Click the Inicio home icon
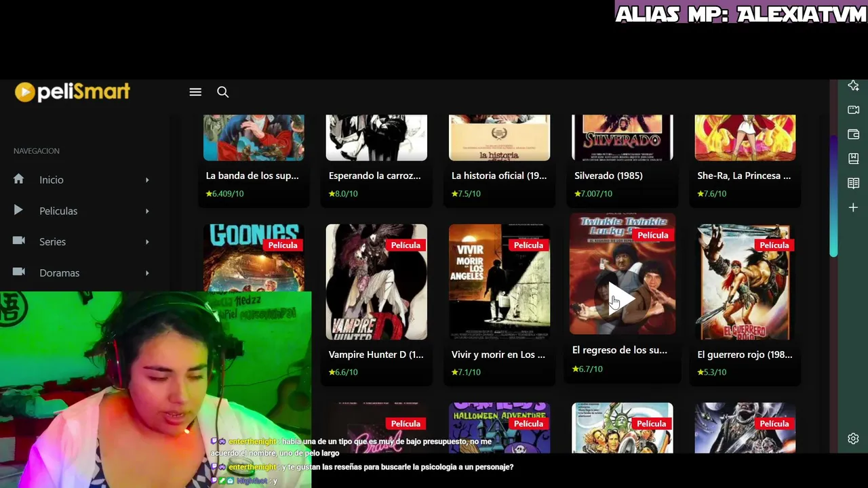This screenshot has width=868, height=488. click(19, 179)
